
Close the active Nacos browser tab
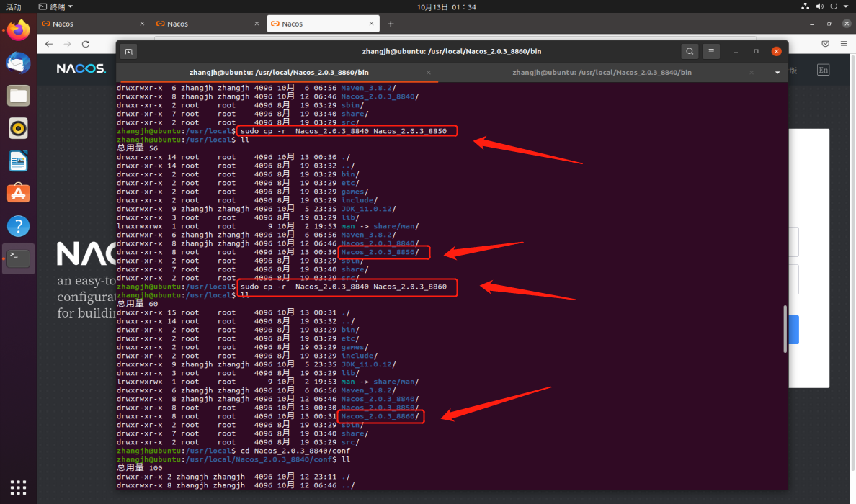[371, 24]
